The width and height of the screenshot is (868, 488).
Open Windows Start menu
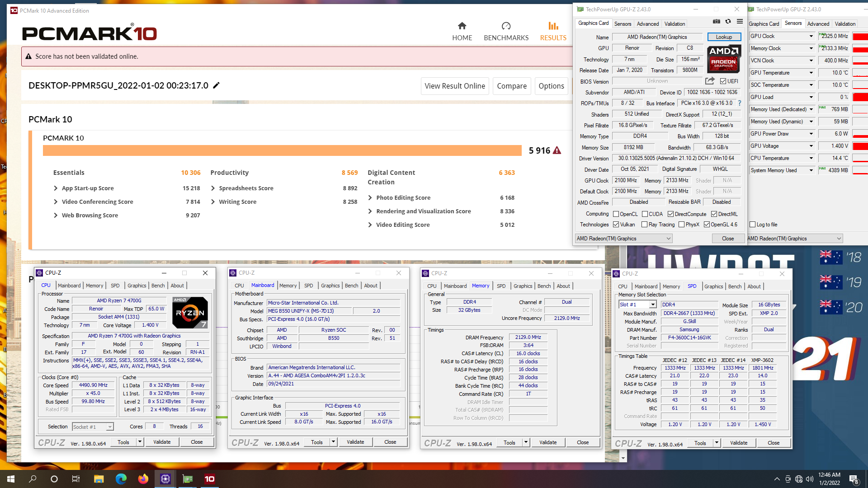[x=11, y=479]
